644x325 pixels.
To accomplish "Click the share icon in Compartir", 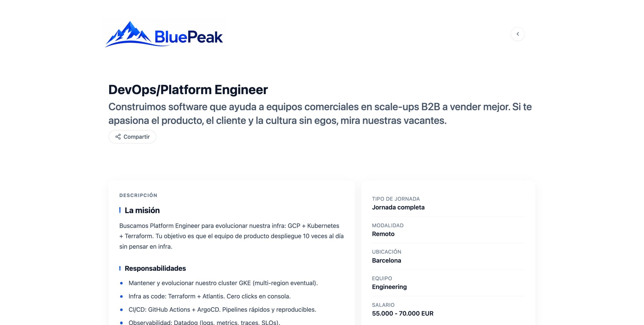I will tap(118, 137).
